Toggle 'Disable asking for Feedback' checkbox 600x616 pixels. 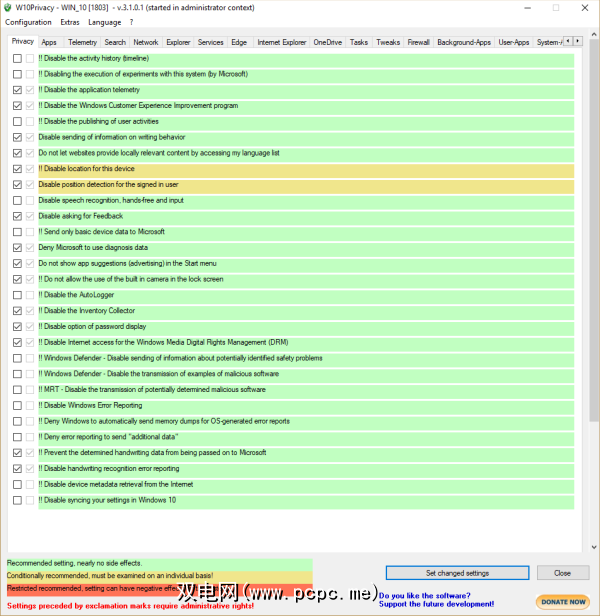tap(17, 216)
